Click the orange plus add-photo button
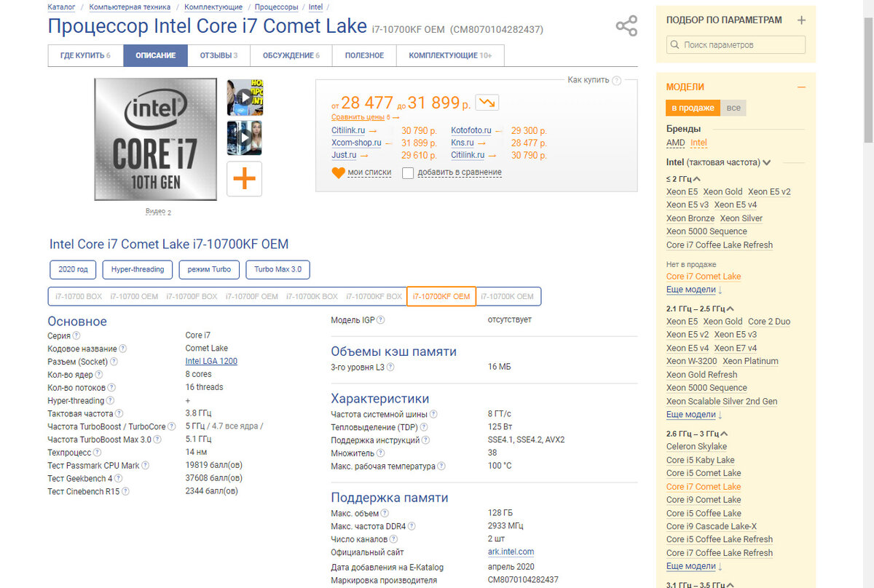The image size is (874, 588). (245, 179)
